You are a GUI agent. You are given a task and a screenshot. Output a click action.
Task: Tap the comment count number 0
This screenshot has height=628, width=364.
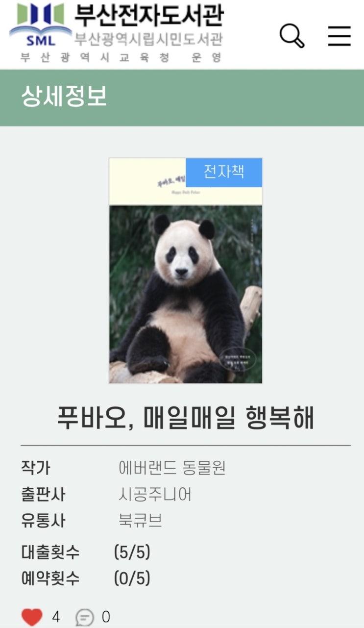pyautogui.click(x=106, y=617)
